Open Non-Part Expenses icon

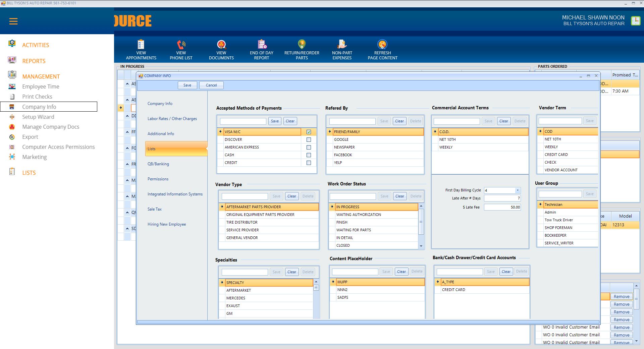[x=342, y=45]
